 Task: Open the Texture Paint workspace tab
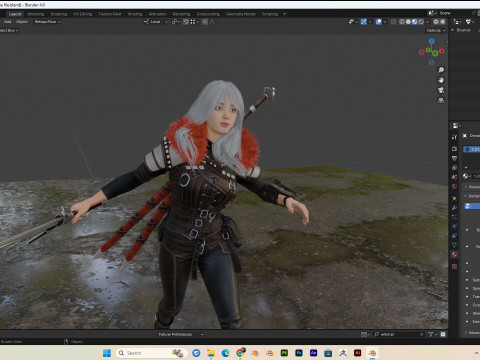click(x=110, y=14)
